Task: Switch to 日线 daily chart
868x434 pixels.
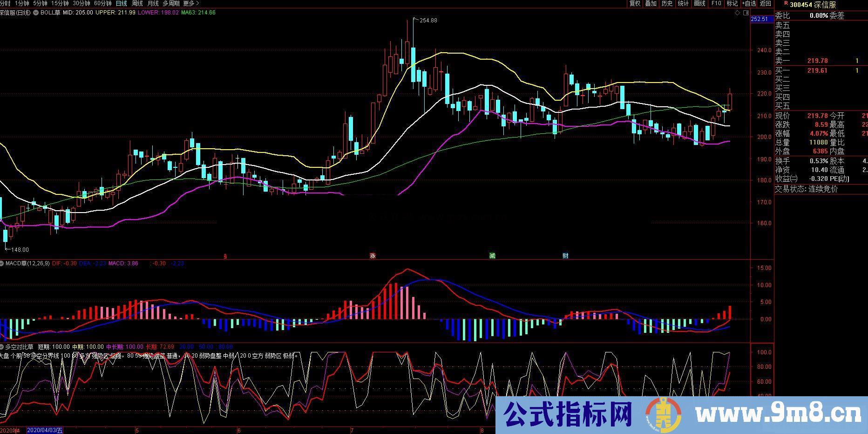Action: tap(122, 3)
